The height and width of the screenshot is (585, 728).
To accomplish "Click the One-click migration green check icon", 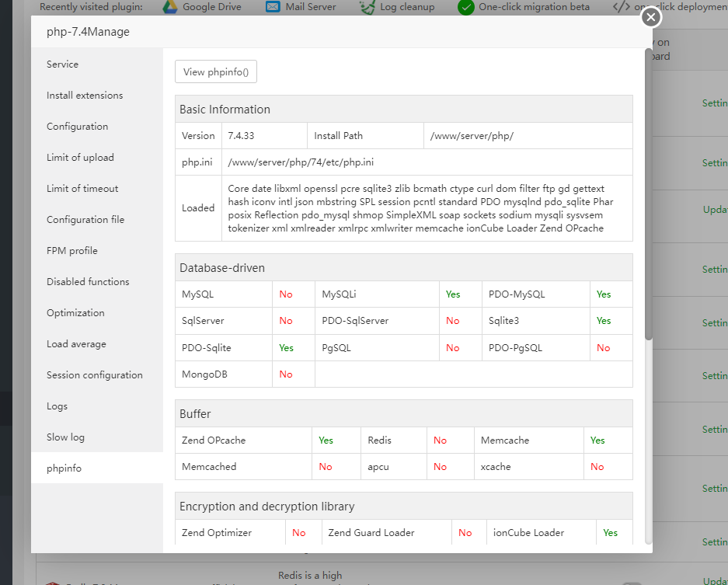I will pos(466,7).
